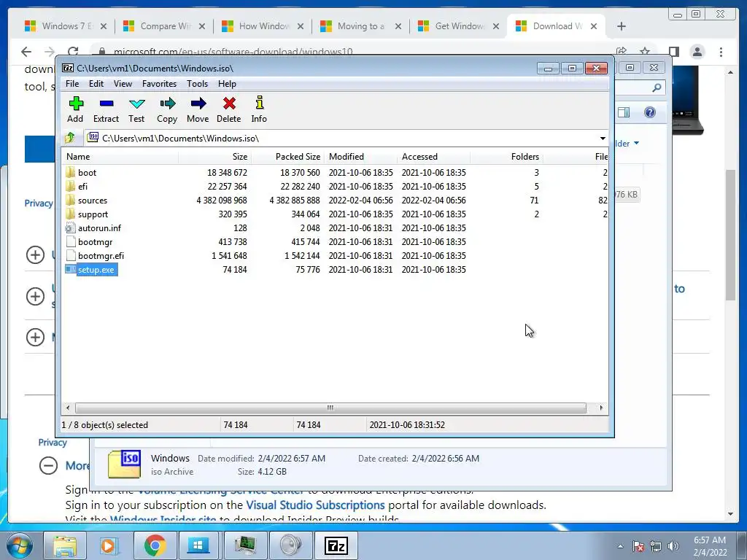Viewport: 747px width, 560px height.
Task: Click the 7-Zip taskbar button
Action: 336,545
